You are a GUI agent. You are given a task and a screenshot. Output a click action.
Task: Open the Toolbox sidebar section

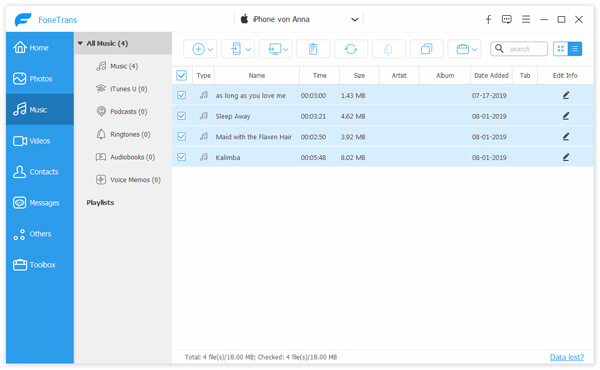[40, 264]
